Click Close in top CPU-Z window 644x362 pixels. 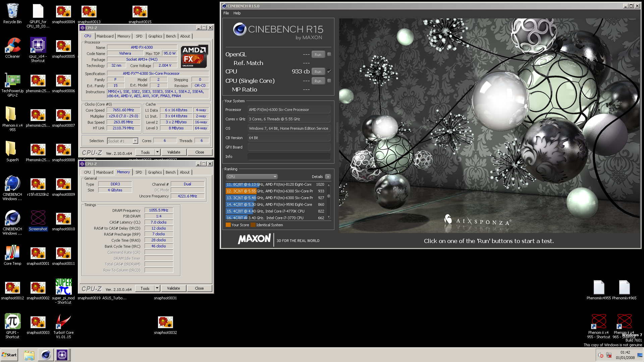[x=200, y=152]
